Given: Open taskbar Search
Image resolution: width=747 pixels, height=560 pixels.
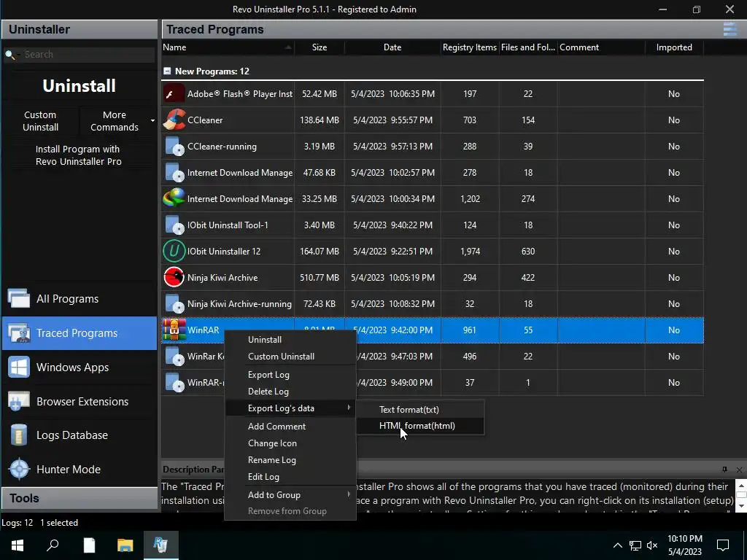Looking at the screenshot, I should pos(53,545).
